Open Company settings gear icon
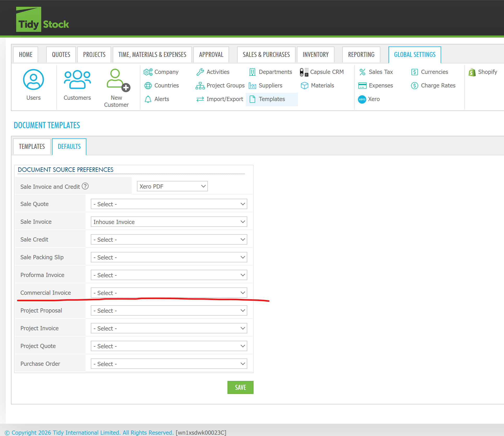The image size is (504, 436). tap(148, 72)
